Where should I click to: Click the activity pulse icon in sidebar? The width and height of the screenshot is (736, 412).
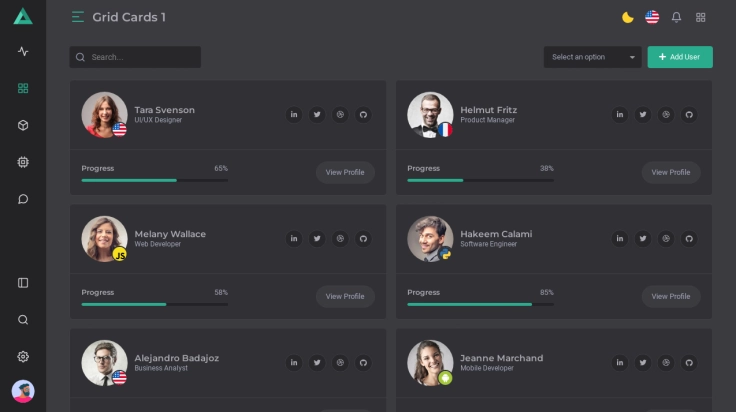click(x=23, y=51)
